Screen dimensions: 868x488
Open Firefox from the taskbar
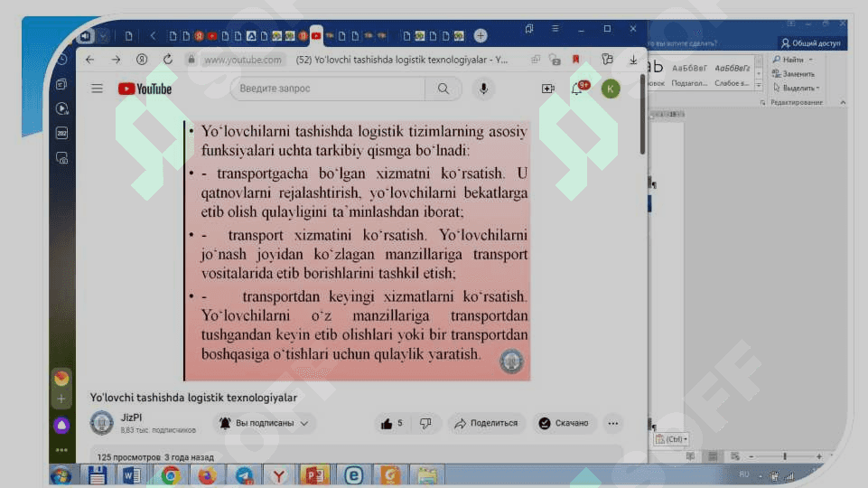click(207, 476)
